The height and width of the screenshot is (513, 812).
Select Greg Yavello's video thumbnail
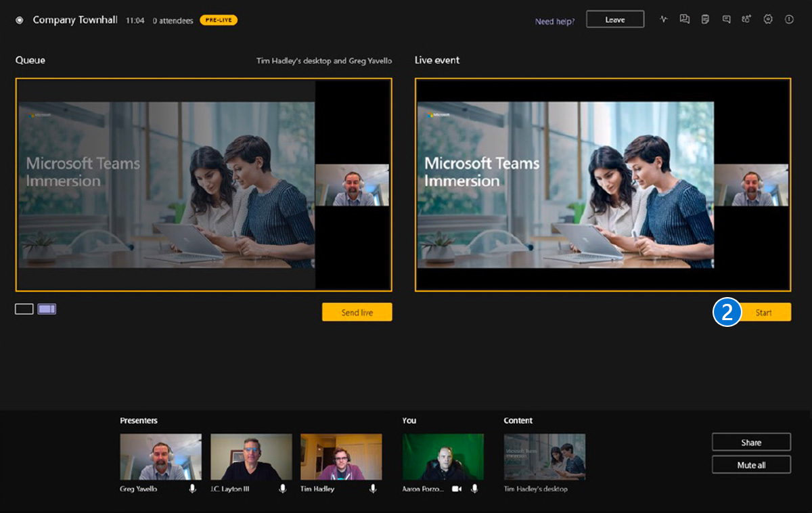click(x=160, y=457)
